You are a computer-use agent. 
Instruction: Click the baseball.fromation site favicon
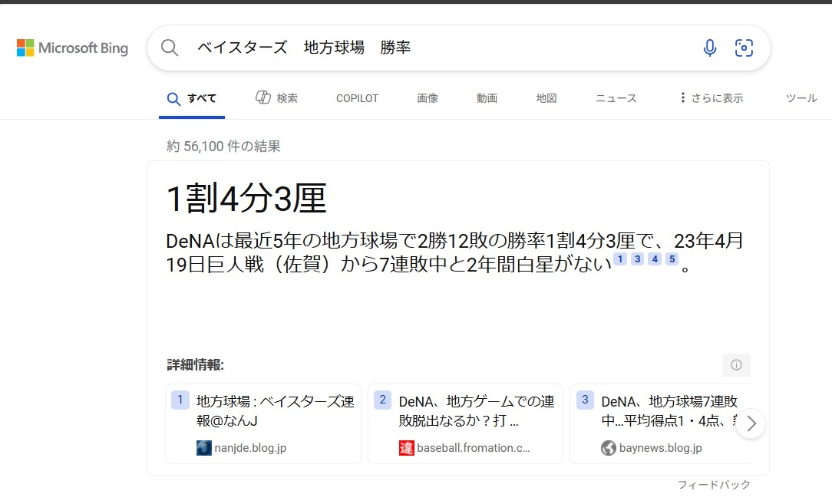[x=407, y=448]
